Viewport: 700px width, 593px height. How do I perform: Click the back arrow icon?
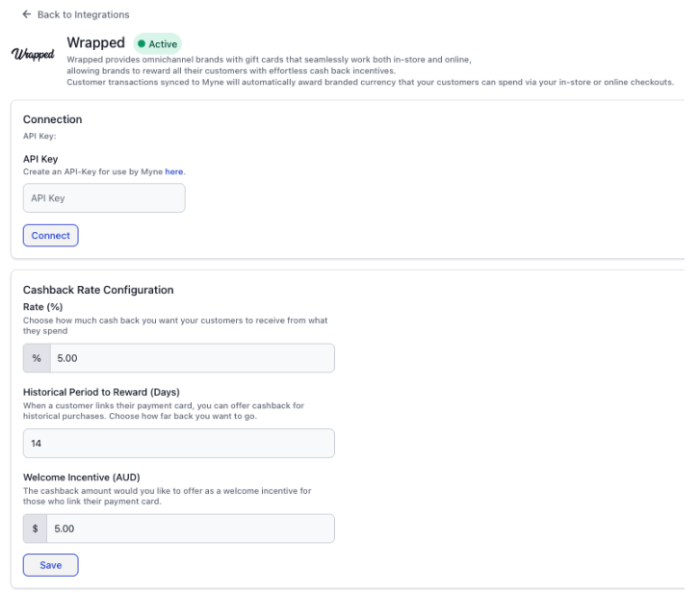coord(27,14)
